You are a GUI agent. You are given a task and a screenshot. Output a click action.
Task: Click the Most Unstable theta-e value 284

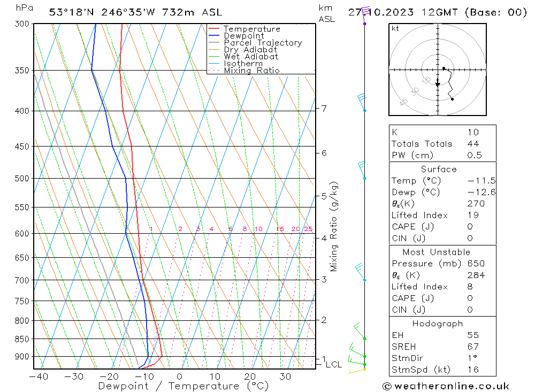coord(476,275)
